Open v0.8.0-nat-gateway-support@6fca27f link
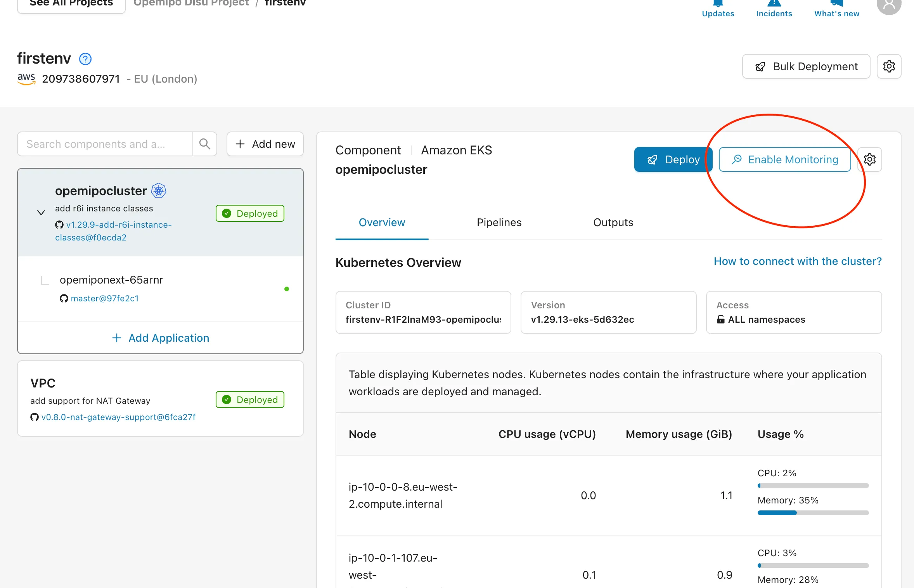Screen dimensions: 914x588 (x=118, y=417)
